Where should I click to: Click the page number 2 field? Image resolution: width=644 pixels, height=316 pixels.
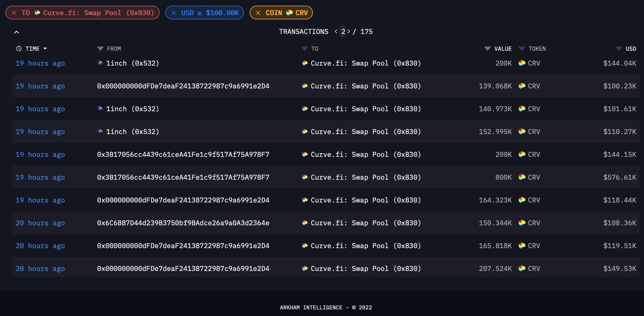click(343, 31)
